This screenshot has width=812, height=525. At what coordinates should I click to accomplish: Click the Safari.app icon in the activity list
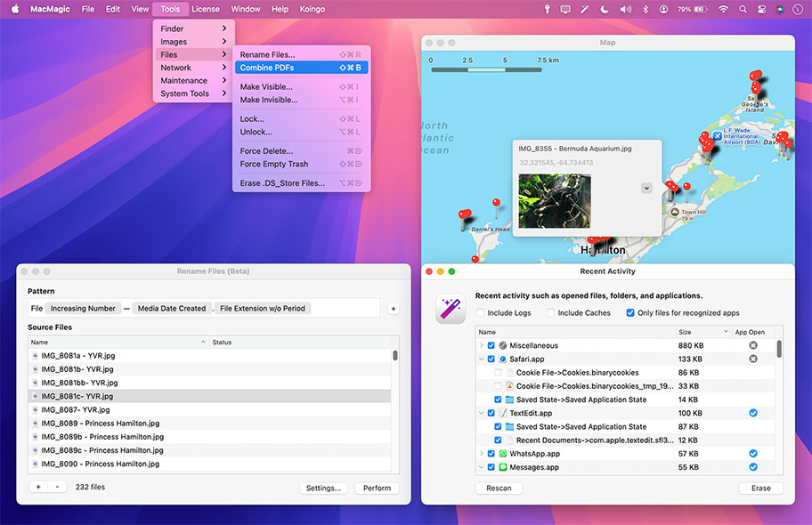pyautogui.click(x=502, y=358)
